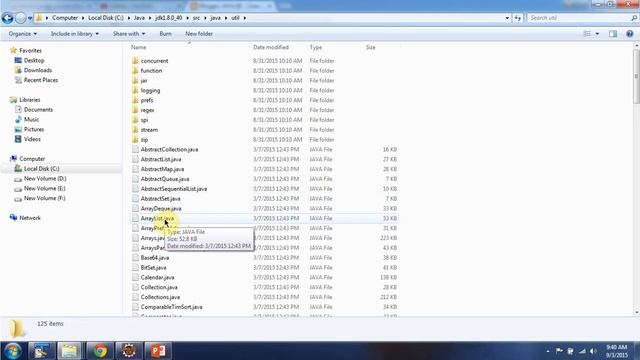Click jdk1.8.0_40 in the address breadcrumb
The width and height of the screenshot is (640, 360).
169,18
